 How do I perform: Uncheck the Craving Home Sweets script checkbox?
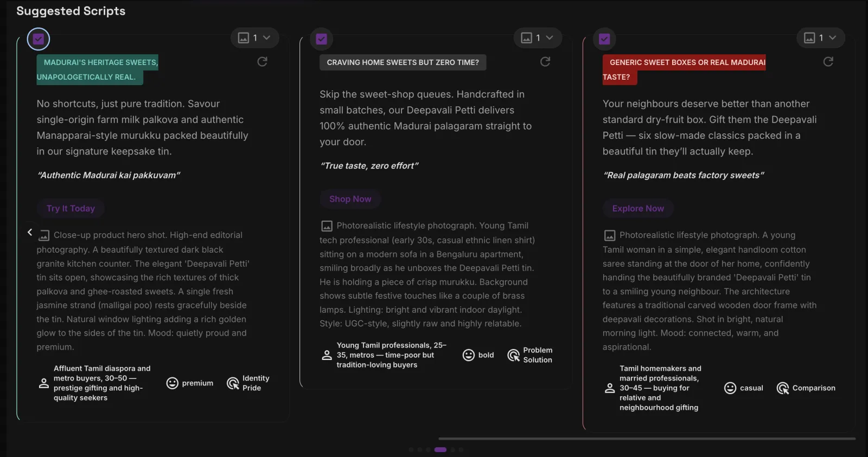pos(321,39)
